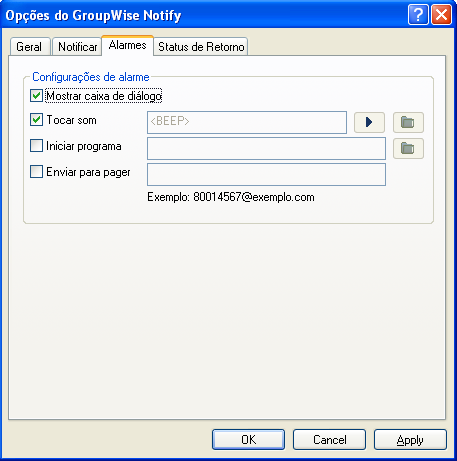Confirm settings with the OK button
This screenshot has width=457, height=461.
(x=248, y=439)
